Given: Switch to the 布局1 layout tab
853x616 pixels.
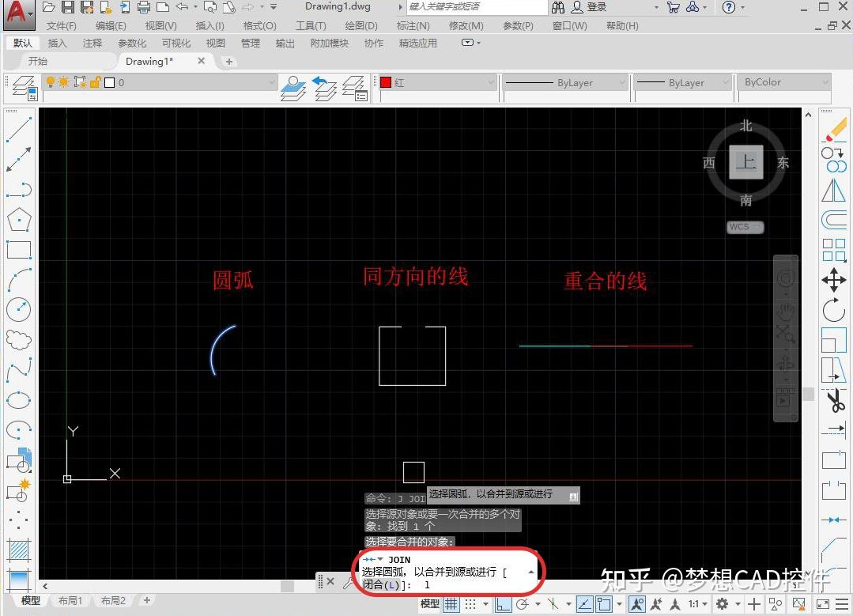Looking at the screenshot, I should click(70, 601).
